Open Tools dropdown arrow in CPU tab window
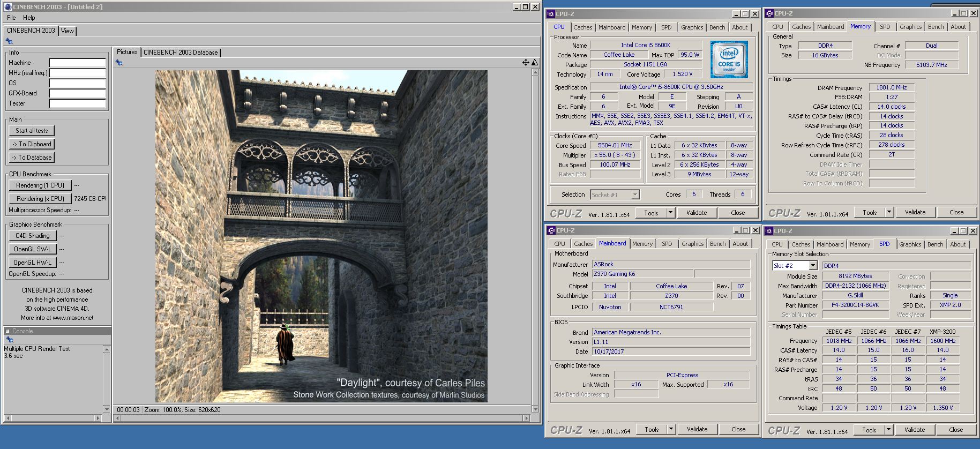Viewport: 980px width, 449px height. [670, 213]
